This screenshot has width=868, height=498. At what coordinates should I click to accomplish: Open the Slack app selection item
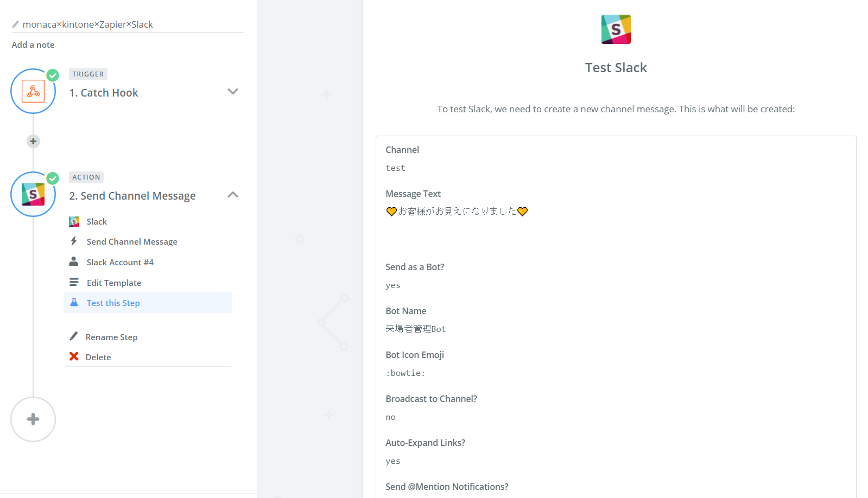pos(97,221)
